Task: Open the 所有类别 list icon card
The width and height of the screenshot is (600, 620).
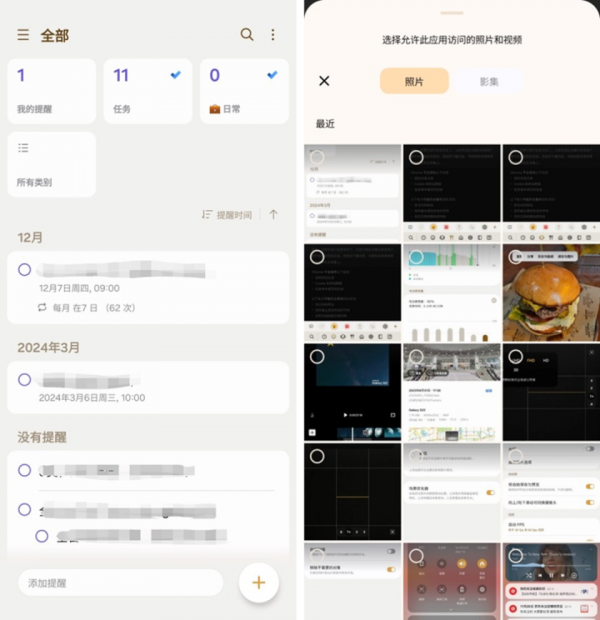Action: point(52,164)
